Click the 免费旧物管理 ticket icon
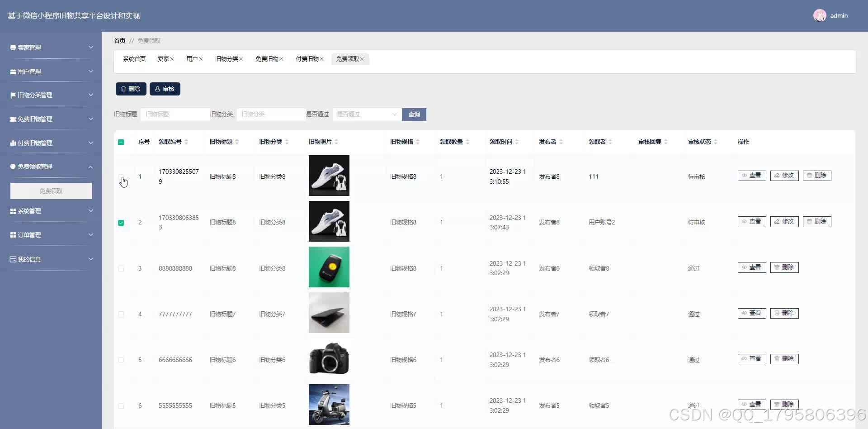Viewport: 868px width, 429px height. (x=13, y=119)
